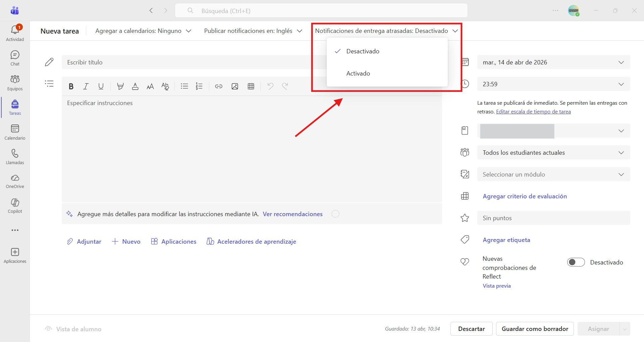Click Guardar como borrador
Screen dimensions: 644x342
click(x=535, y=329)
